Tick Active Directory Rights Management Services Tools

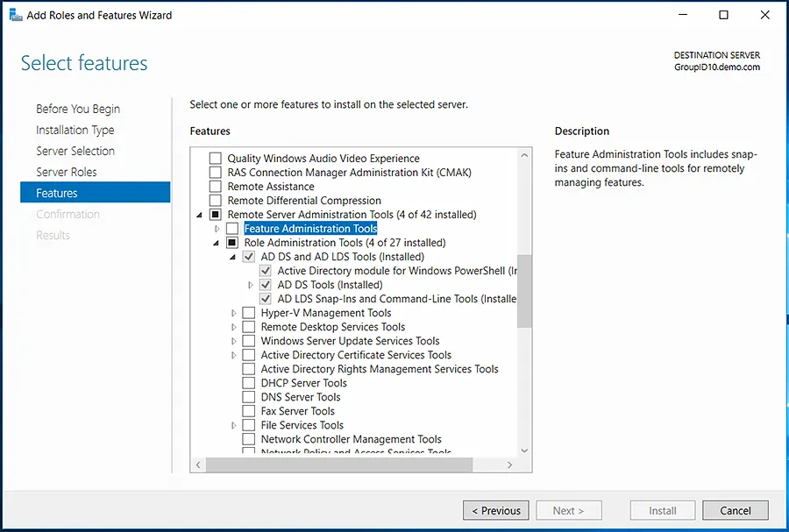(249, 369)
